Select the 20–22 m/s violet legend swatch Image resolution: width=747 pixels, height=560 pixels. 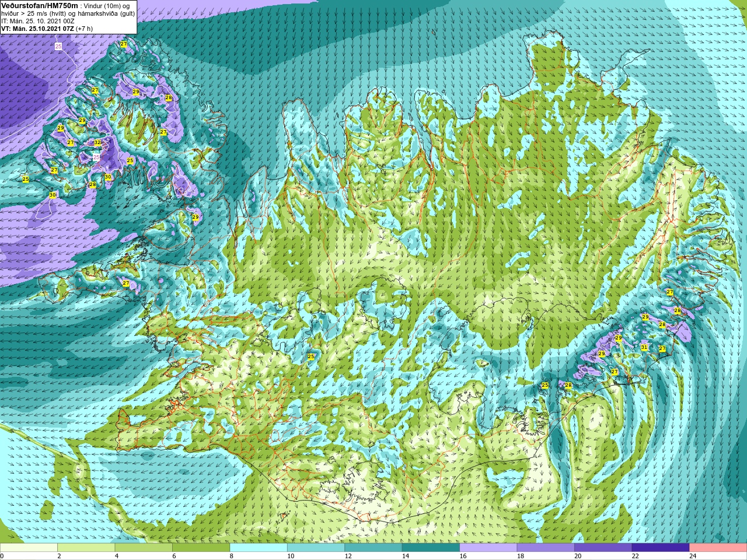[603, 548]
